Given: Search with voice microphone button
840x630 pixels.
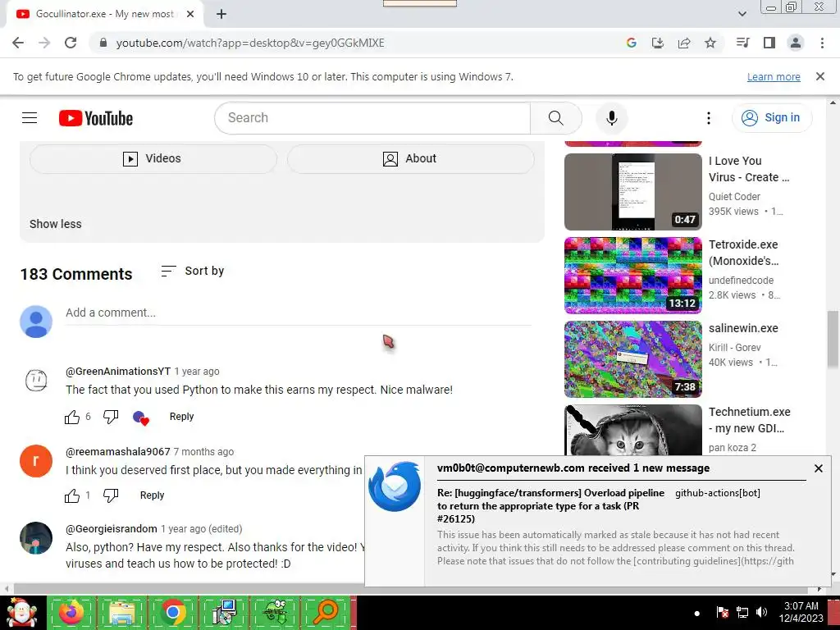Looking at the screenshot, I should (x=612, y=118).
